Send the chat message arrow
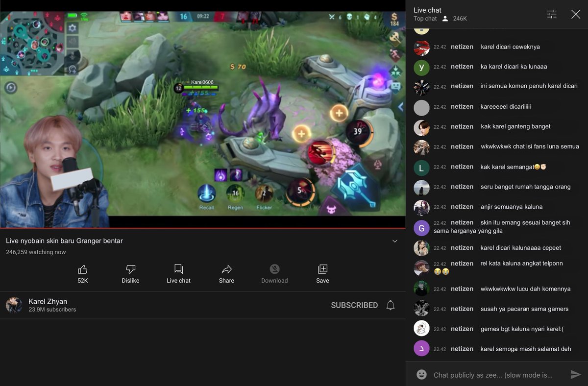The width and height of the screenshot is (588, 386). point(576,375)
